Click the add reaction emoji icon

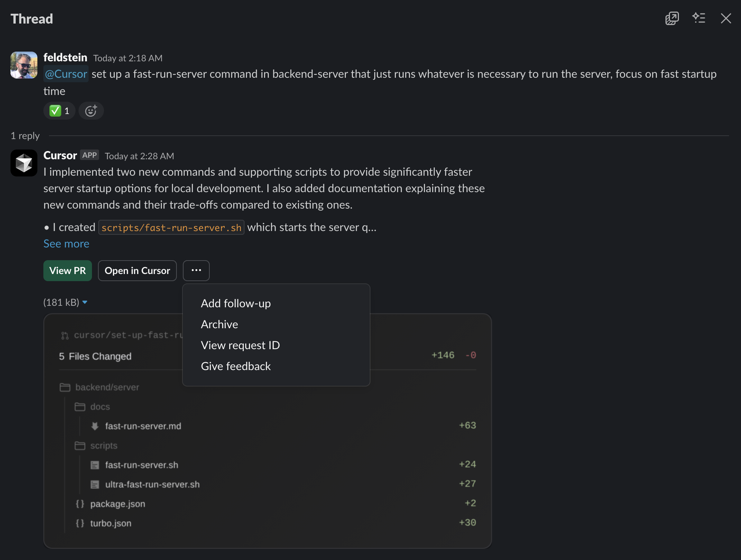tap(91, 111)
